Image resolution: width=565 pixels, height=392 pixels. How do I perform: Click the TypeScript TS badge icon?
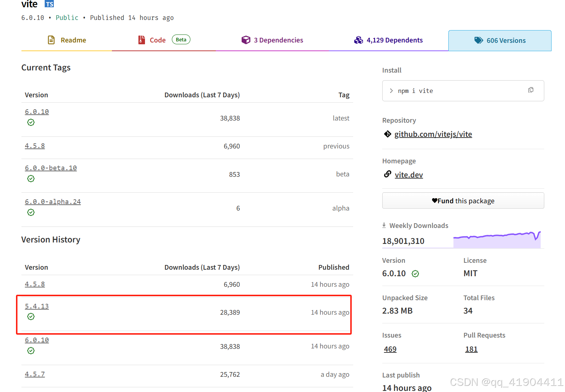tap(49, 4)
